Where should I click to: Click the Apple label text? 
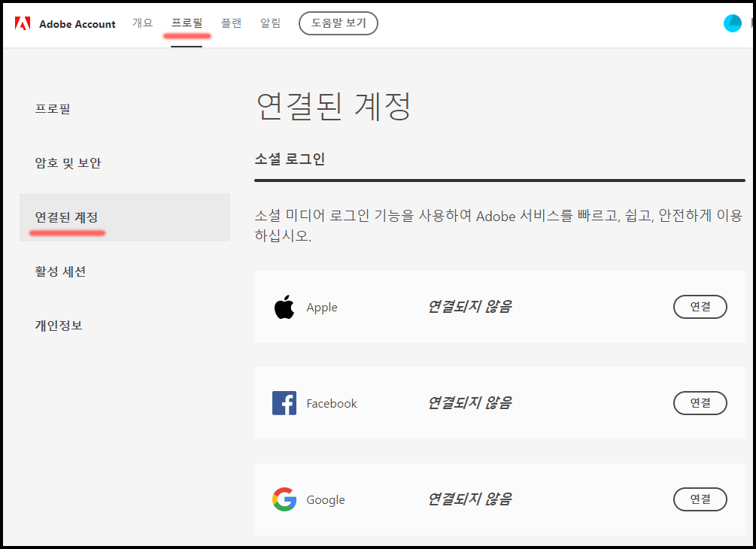(x=322, y=308)
